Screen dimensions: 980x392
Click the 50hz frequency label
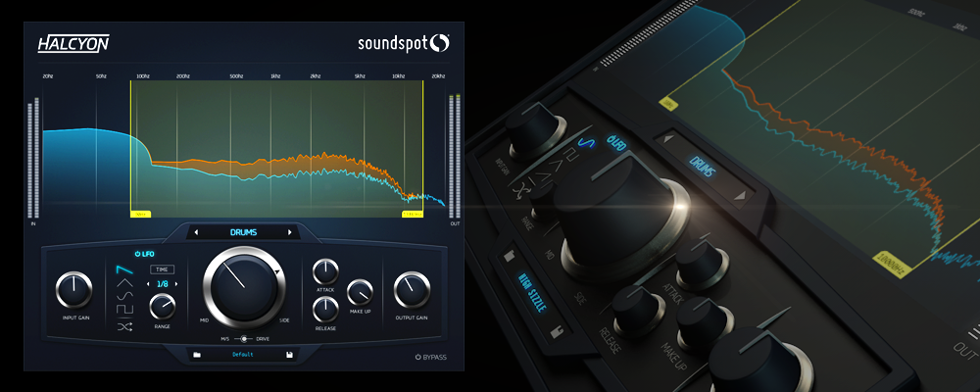pyautogui.click(x=101, y=76)
